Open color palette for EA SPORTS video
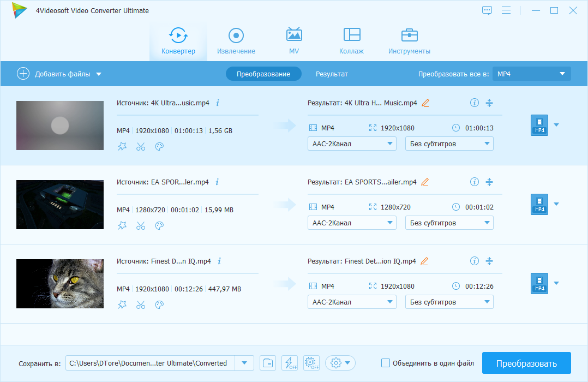Viewport: 588px width, 382px height. tap(159, 226)
